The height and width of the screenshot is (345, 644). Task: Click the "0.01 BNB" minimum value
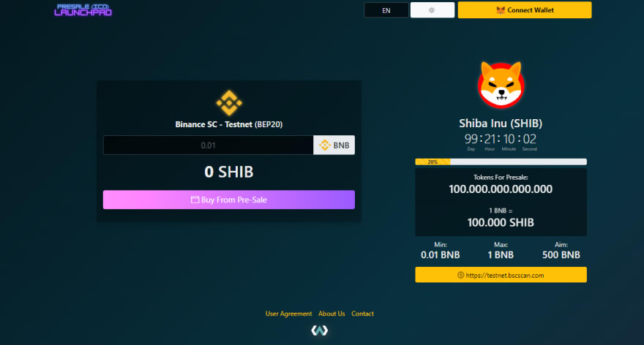point(441,255)
